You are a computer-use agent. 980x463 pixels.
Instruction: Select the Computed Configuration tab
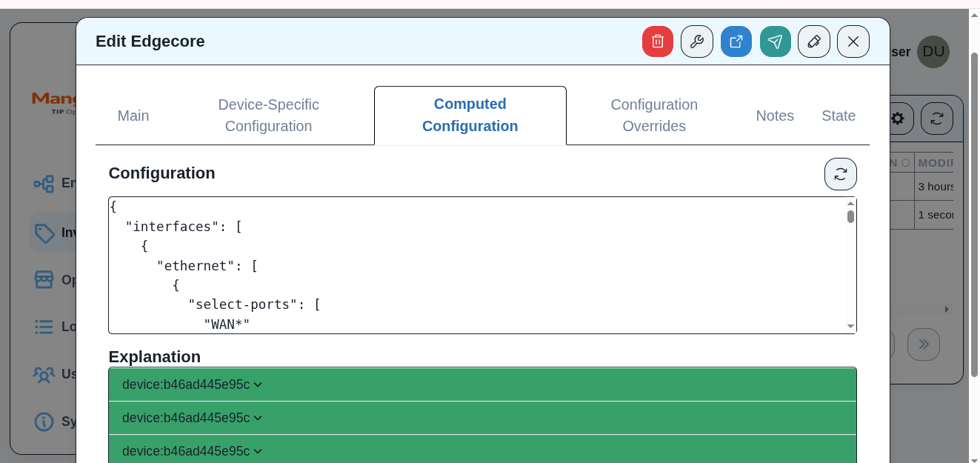coord(470,116)
